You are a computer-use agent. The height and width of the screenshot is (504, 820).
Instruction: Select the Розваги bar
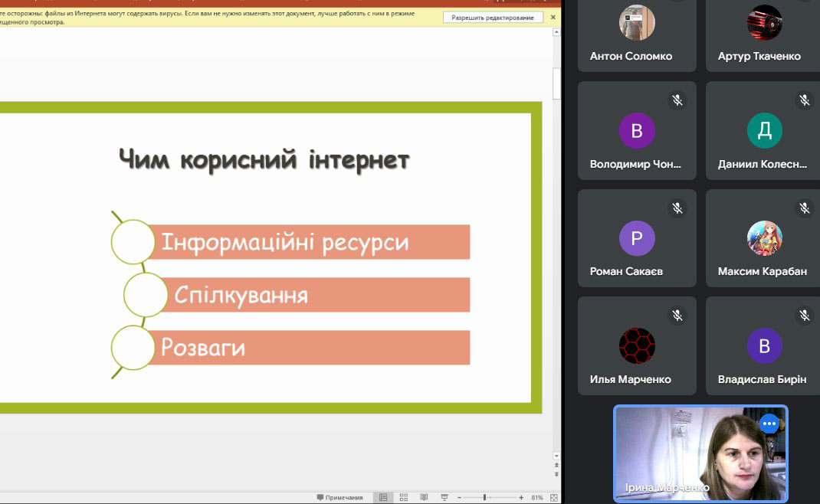click(x=309, y=348)
